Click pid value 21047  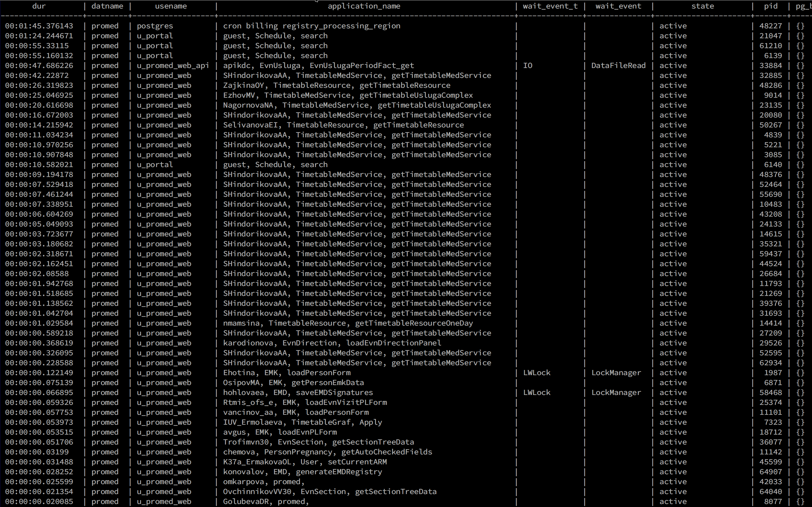point(771,36)
